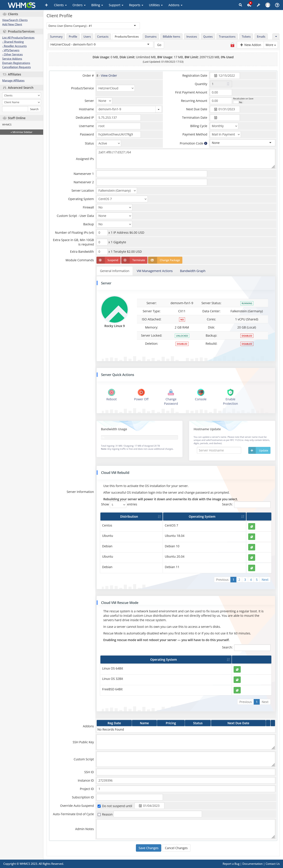
Task: Open the Registration Date picker field
Action: 225,76
